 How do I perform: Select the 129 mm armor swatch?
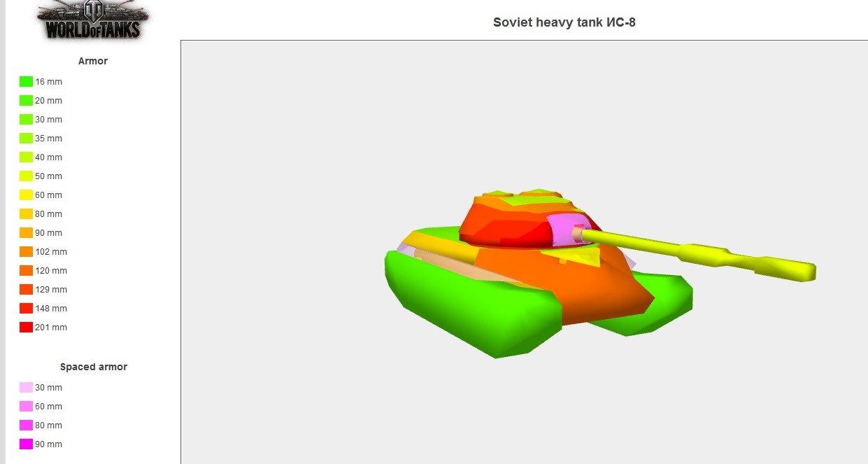click(26, 290)
